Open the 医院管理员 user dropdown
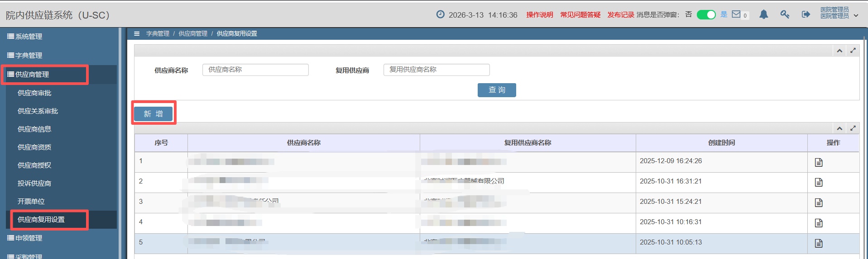868x259 pixels. point(839,13)
